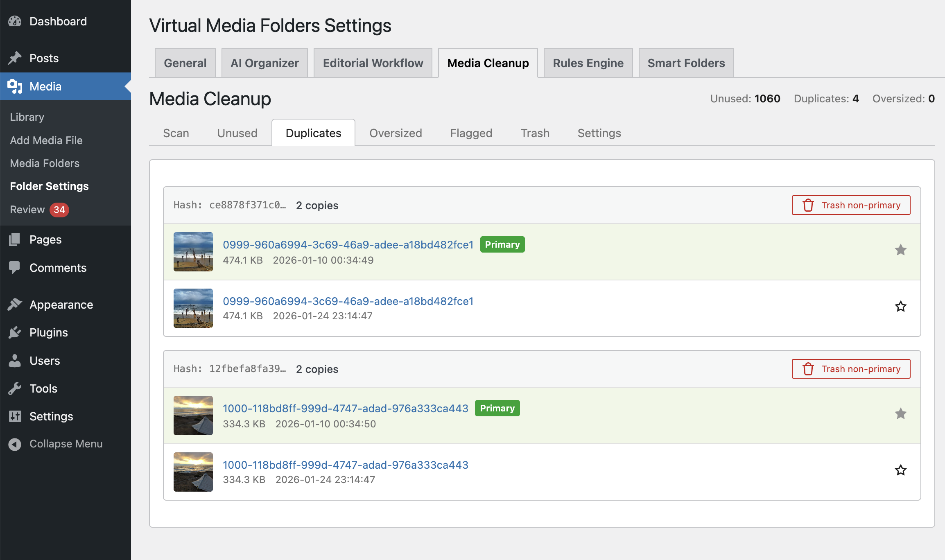This screenshot has height=560, width=945.
Task: Open the Smart Folders tab
Action: tap(686, 63)
